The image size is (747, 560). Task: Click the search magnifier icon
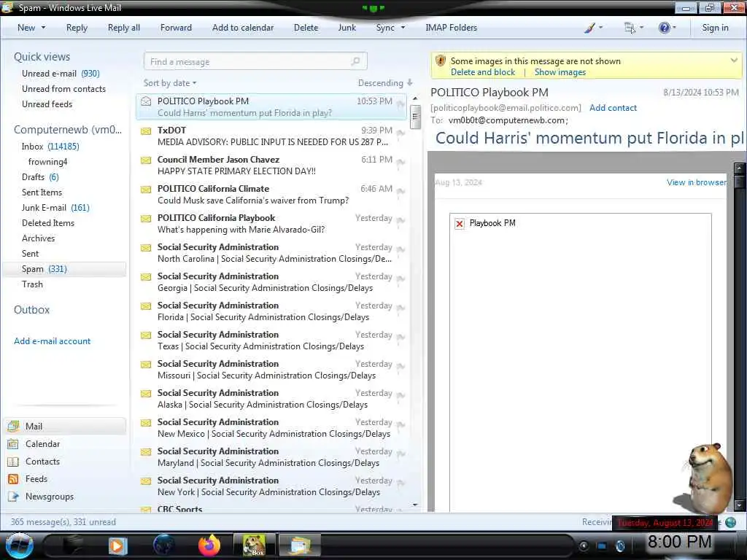355,61
